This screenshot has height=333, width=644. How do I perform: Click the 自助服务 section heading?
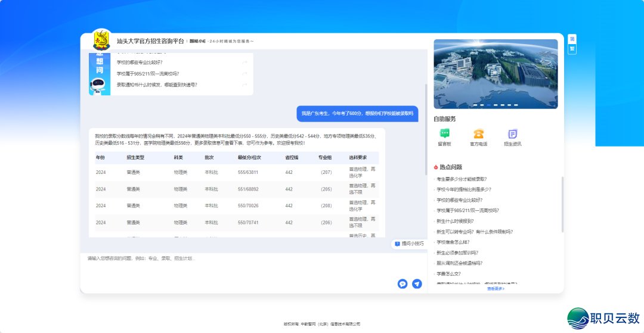click(444, 119)
